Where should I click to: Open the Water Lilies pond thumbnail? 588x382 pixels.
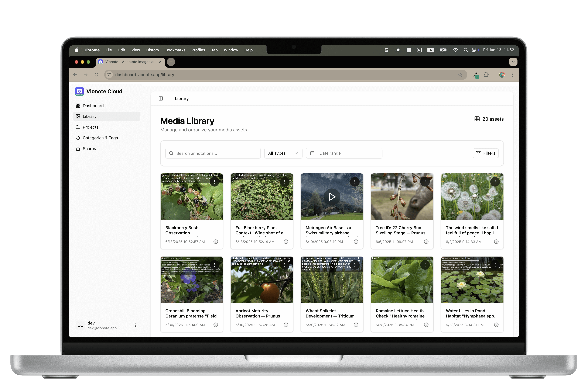tap(472, 280)
